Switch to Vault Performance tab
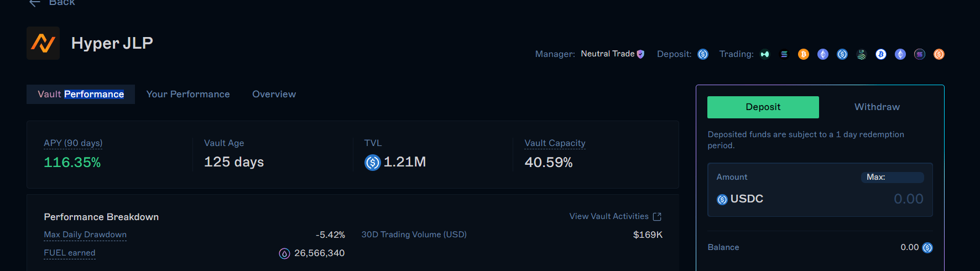980x271 pixels. pyautogui.click(x=81, y=95)
